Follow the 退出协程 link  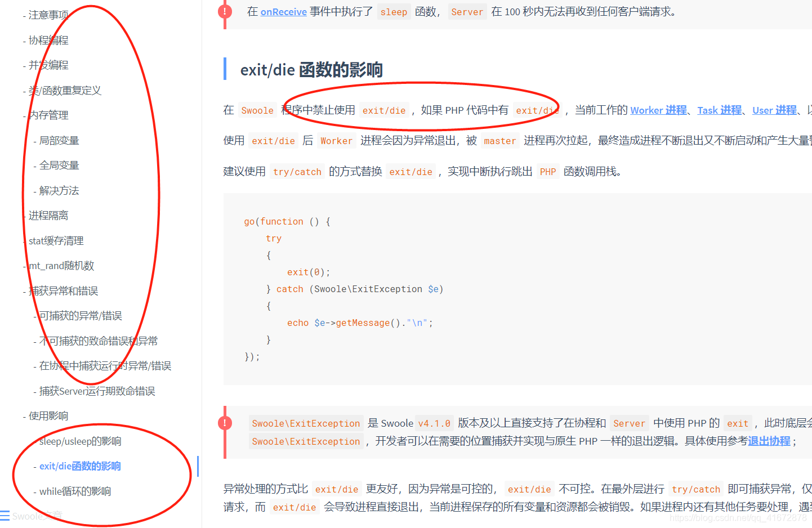(769, 441)
